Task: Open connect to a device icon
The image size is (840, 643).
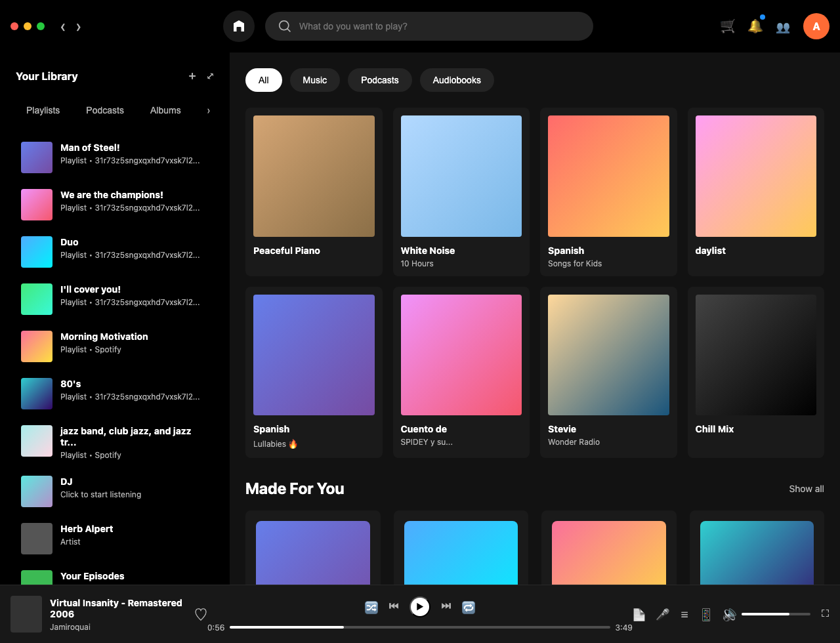Action: click(x=706, y=614)
